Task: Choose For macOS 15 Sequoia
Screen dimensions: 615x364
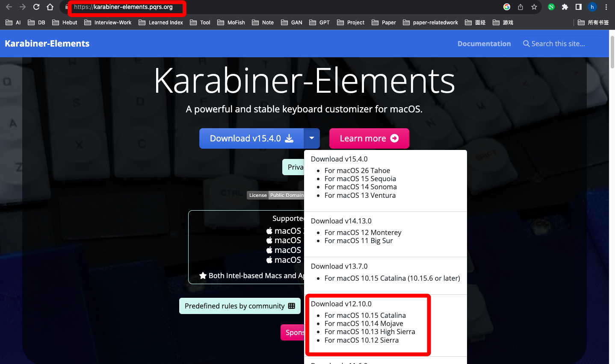Action: point(360,179)
